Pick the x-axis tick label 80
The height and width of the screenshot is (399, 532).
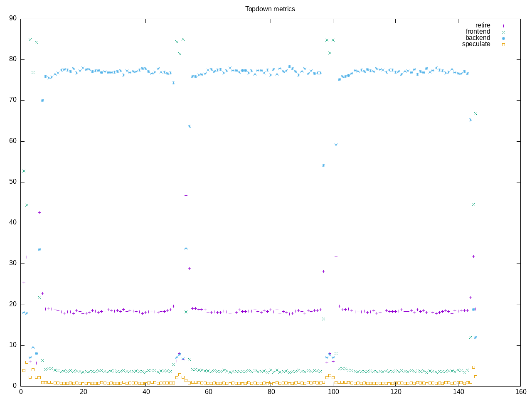tap(271, 392)
